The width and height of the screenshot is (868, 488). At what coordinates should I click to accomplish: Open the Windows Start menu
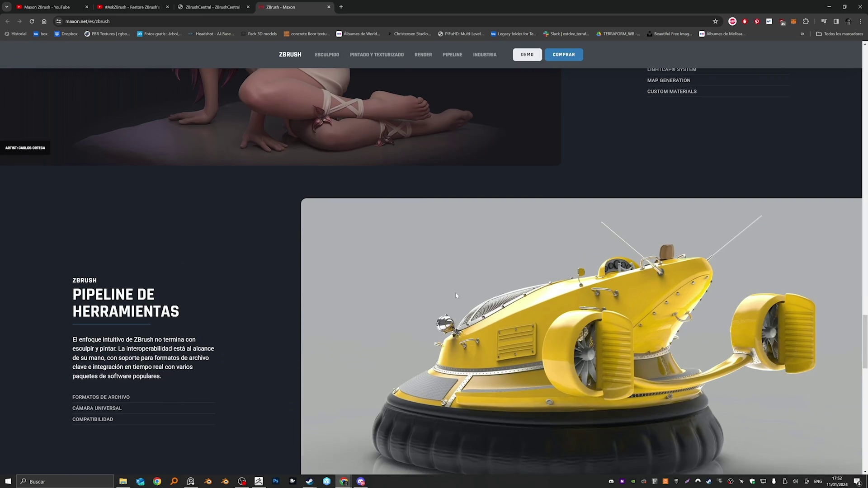pos(8,481)
